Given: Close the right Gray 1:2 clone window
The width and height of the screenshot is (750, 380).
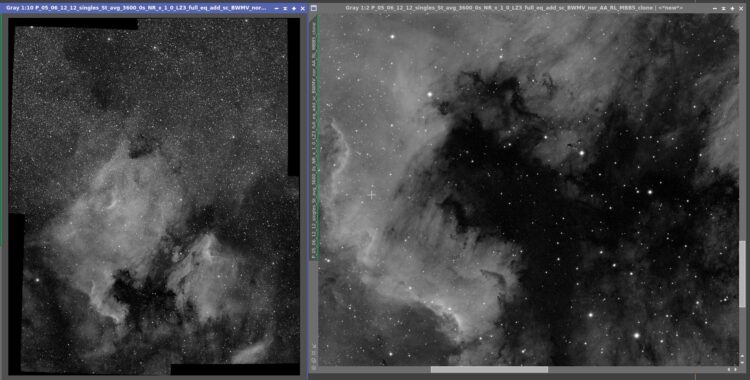Looking at the screenshot, I should click(741, 9).
